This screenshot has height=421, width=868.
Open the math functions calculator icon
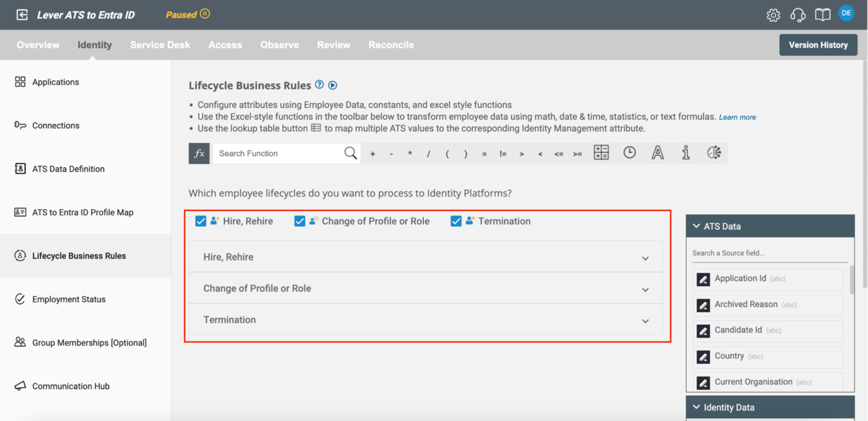coord(601,153)
